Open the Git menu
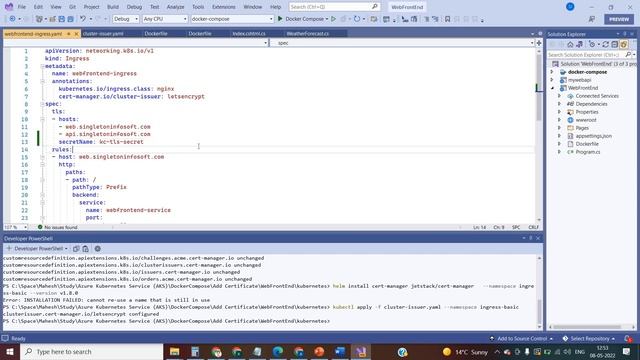The image size is (640, 360). click(x=72, y=7)
